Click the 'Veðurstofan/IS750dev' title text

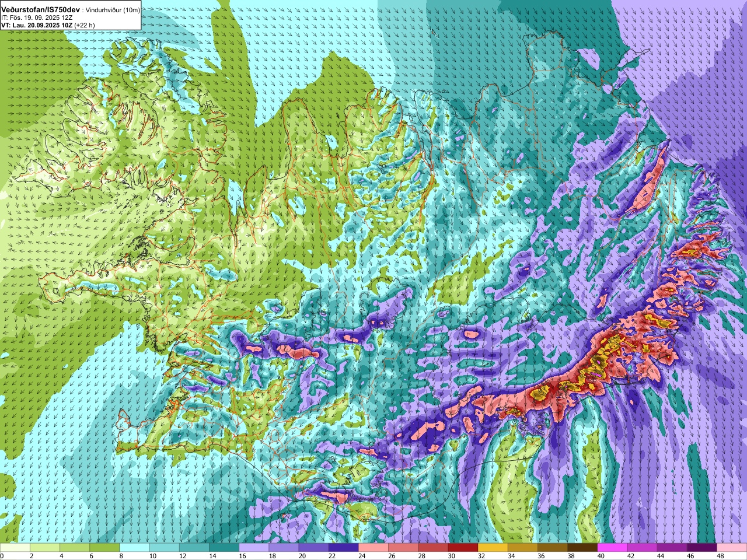40,10
